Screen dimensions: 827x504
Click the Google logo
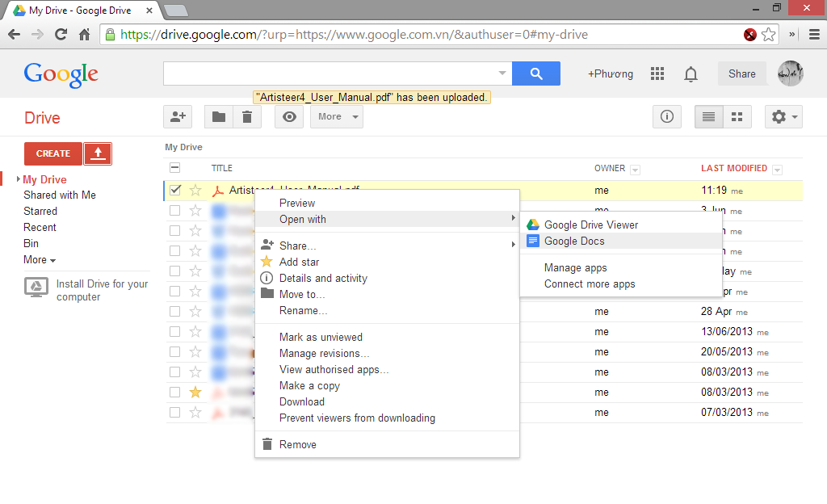click(x=61, y=74)
